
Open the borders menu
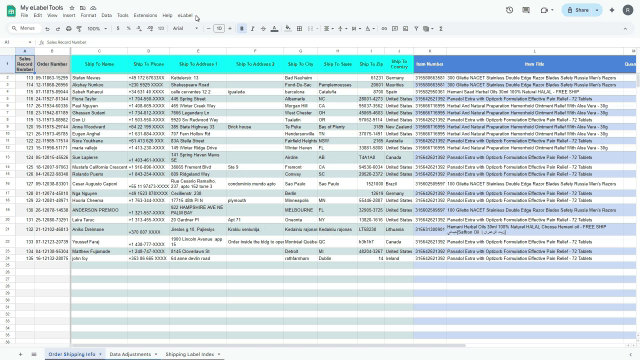[299, 29]
